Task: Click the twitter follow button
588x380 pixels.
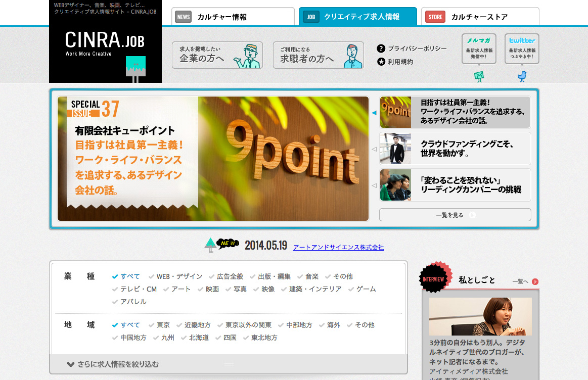Action: tap(522, 49)
